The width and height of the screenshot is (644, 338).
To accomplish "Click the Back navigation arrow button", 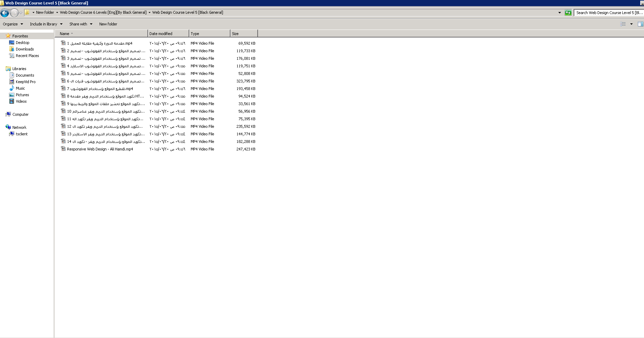I will pyautogui.click(x=5, y=13).
